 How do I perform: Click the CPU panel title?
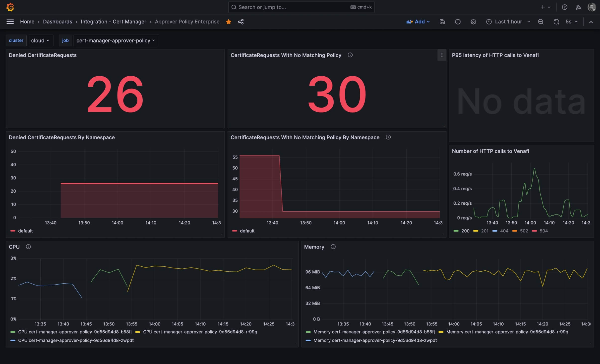pyautogui.click(x=14, y=247)
